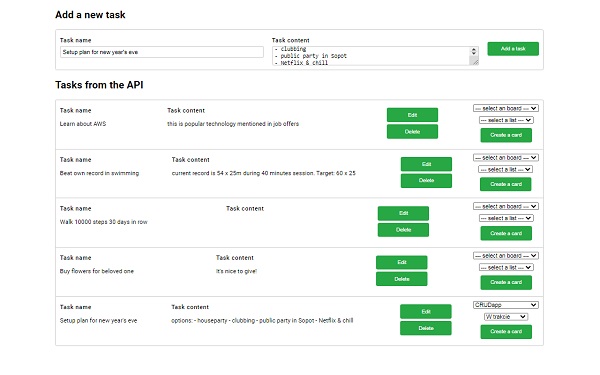
Task: Focus the Task name input field
Action: coord(161,52)
